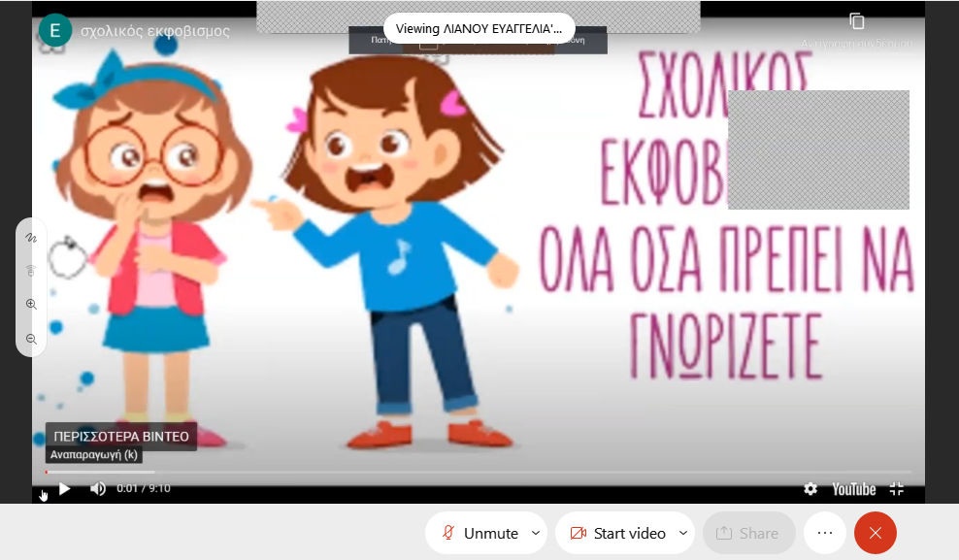959x560 pixels.
Task: Open YouTube player settings gear
Action: (x=810, y=489)
